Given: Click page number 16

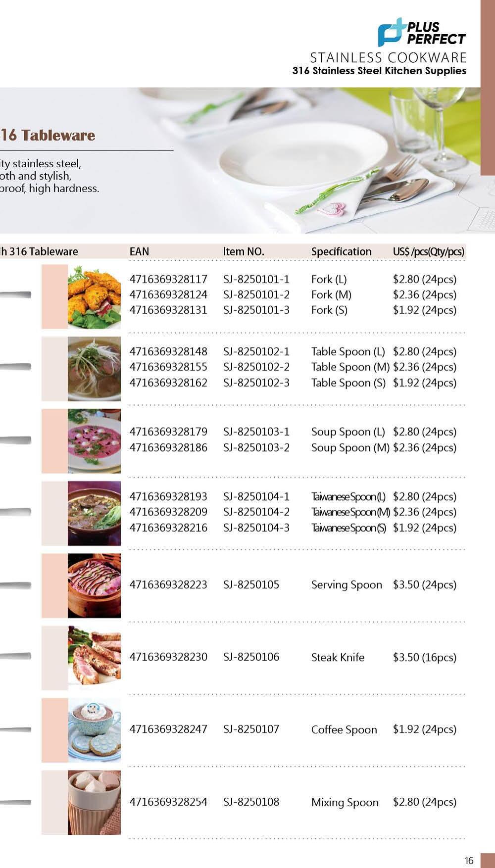Looking at the screenshot, I should [469, 861].
